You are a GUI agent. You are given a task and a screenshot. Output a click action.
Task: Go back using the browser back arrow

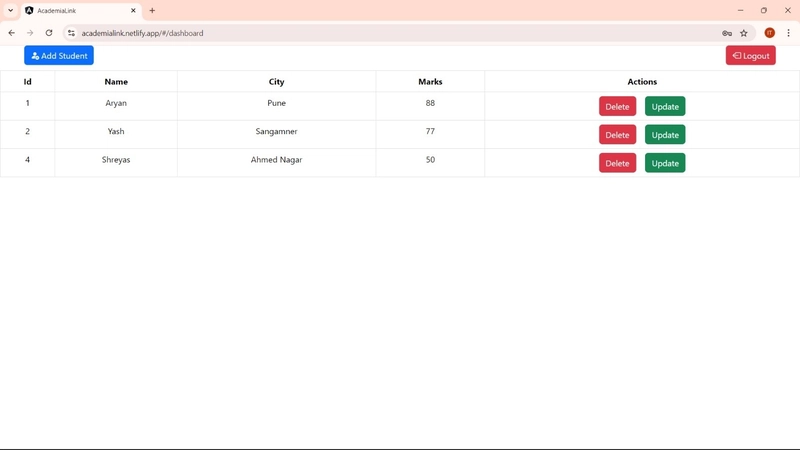click(12, 33)
